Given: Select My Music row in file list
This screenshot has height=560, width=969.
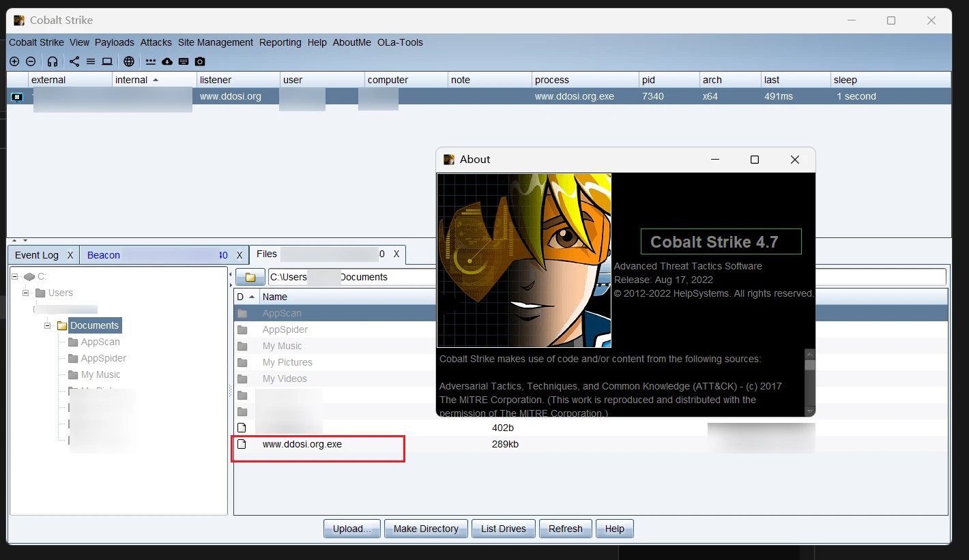Looking at the screenshot, I should click(x=283, y=346).
